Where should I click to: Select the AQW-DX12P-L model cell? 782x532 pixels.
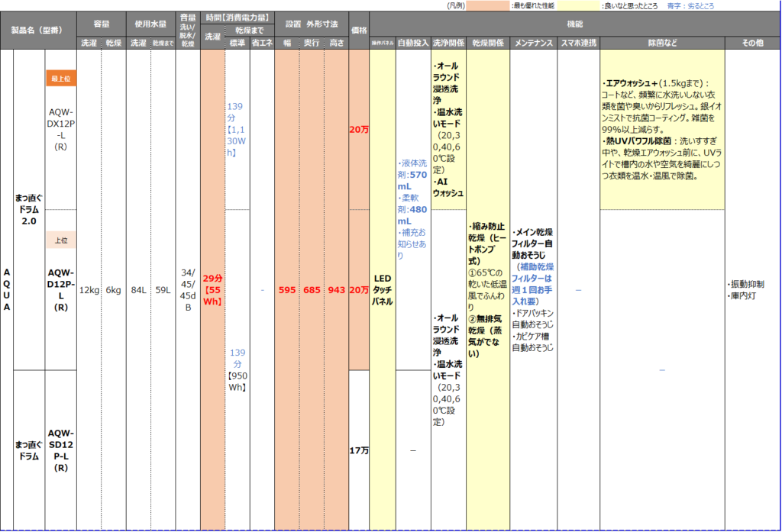point(60,130)
